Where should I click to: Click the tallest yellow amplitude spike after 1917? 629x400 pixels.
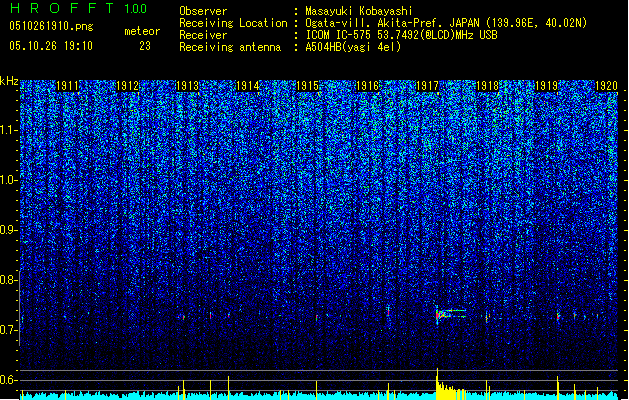pos(437,383)
